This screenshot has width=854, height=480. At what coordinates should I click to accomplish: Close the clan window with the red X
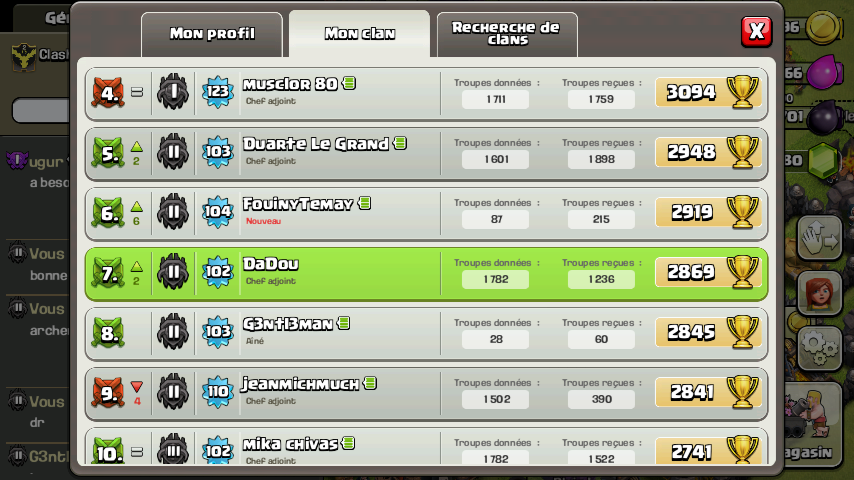(757, 31)
